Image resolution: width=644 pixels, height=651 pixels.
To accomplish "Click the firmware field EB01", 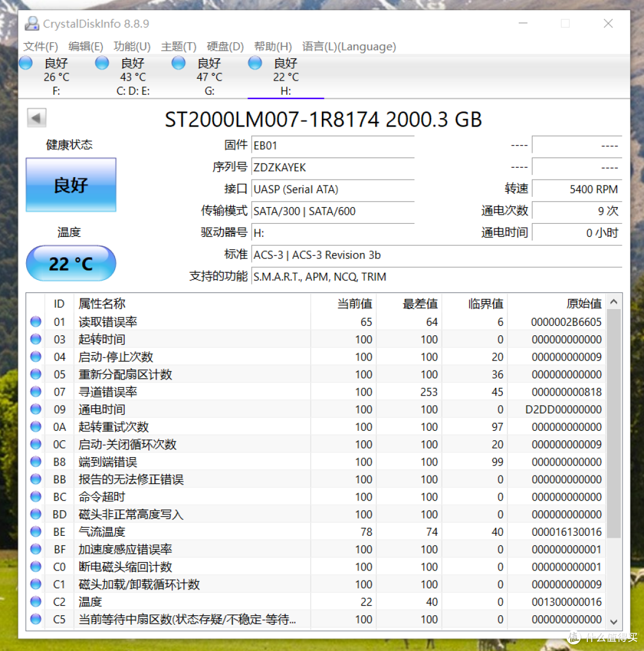I will [333, 146].
